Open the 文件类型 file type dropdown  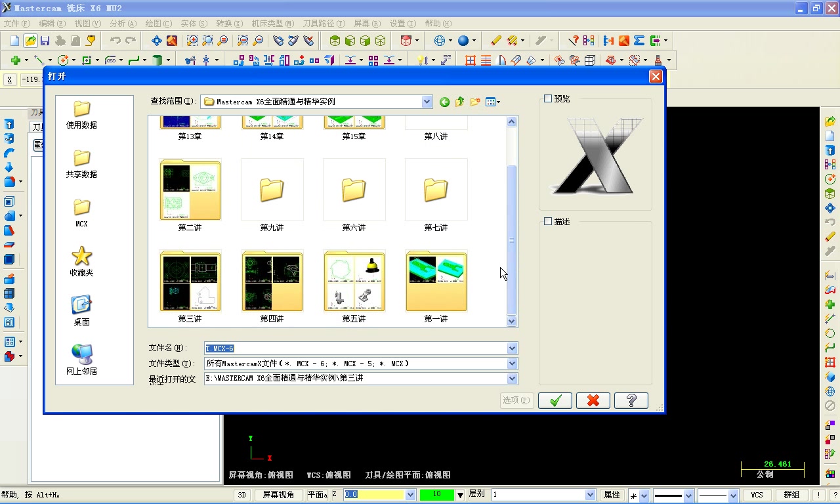pos(512,363)
